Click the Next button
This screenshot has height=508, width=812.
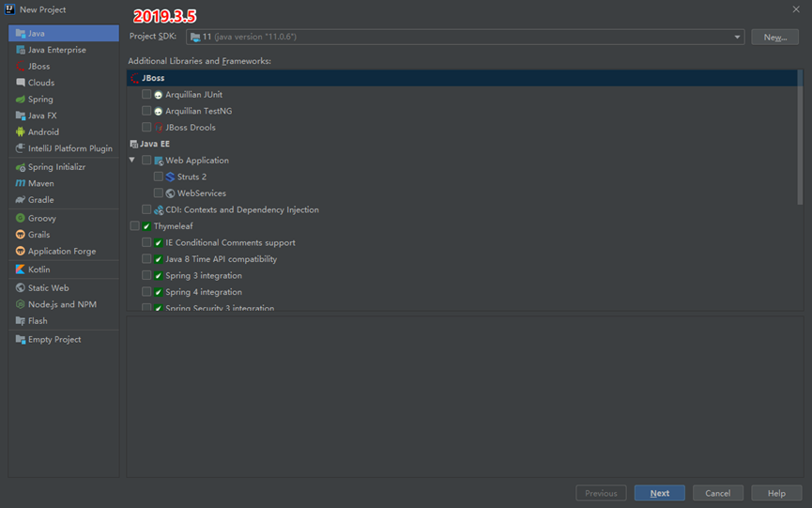(659, 493)
